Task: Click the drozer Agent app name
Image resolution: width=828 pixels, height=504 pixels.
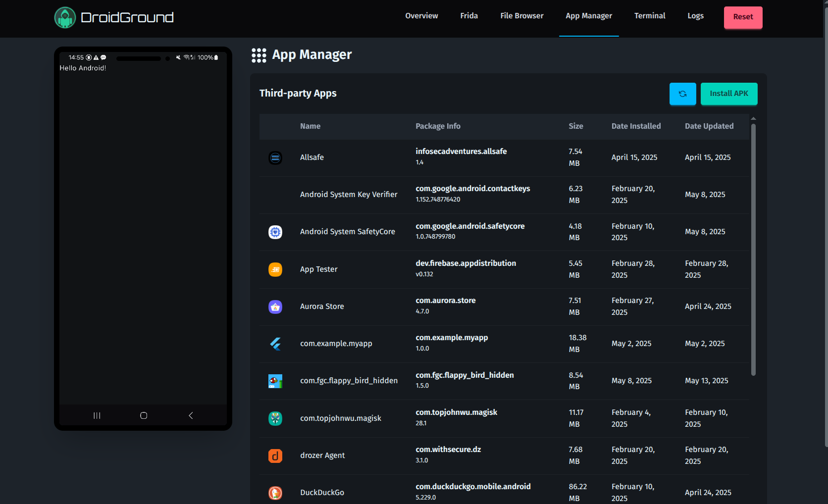Action: [x=322, y=455]
